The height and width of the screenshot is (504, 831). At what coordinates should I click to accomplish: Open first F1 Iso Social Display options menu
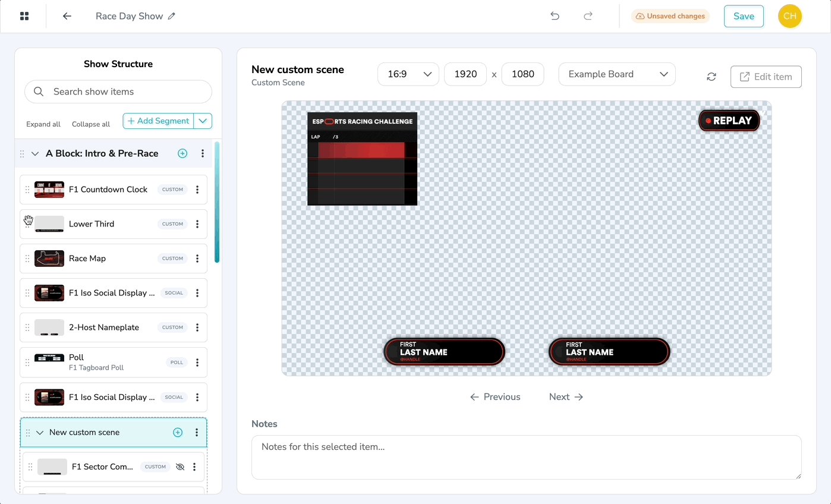pyautogui.click(x=197, y=293)
